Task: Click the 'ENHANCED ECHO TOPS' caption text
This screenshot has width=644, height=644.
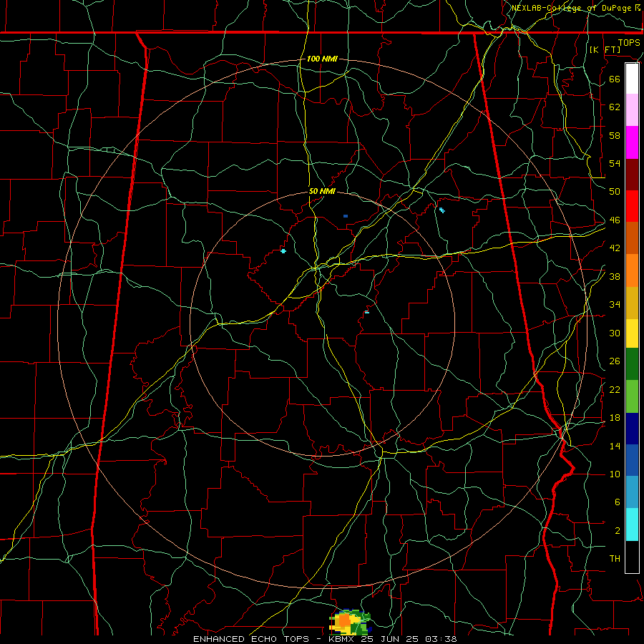Action: pos(252,639)
